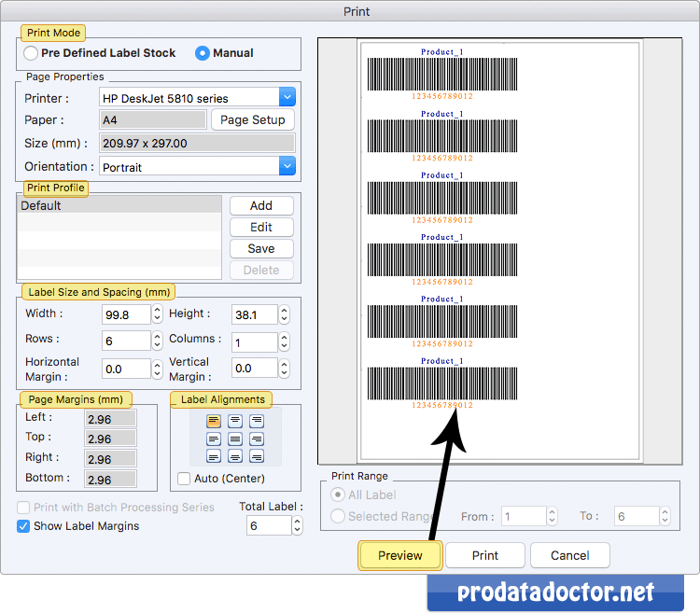Screen dimensions: 700x613
Task: Click the Rows value field
Action: pos(126,341)
